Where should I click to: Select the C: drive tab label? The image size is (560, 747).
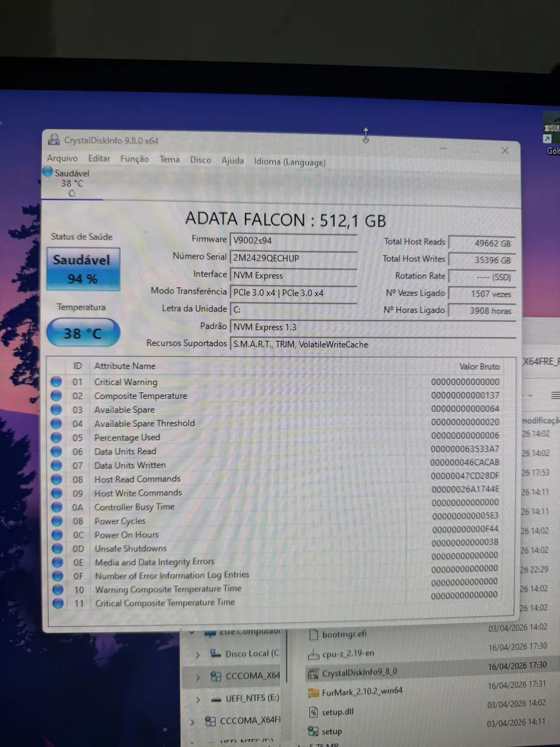72,193
